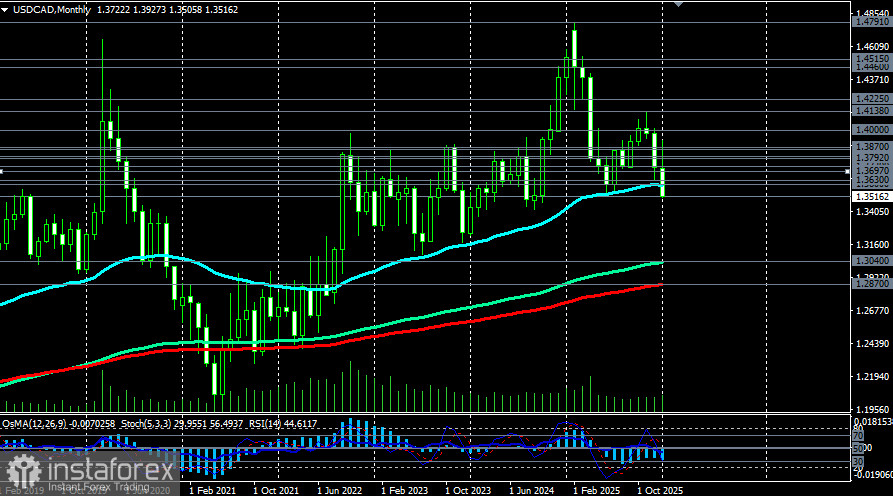Select the small square marker near the right price axis
This screenshot has height=496, width=893.
click(847, 171)
